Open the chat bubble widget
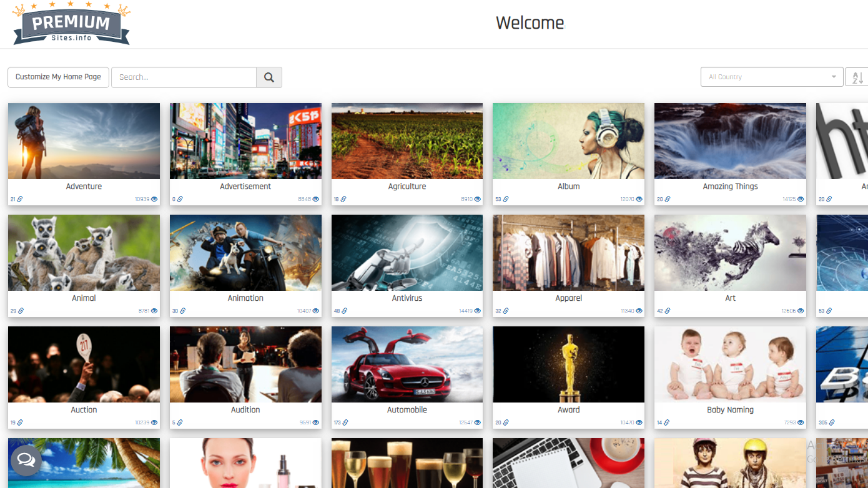This screenshot has width=868, height=488. click(26, 461)
